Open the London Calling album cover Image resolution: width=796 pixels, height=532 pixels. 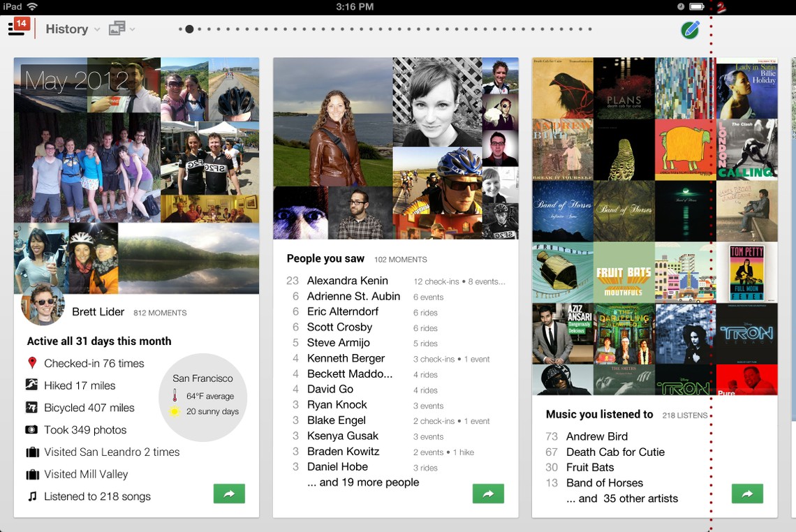746,149
